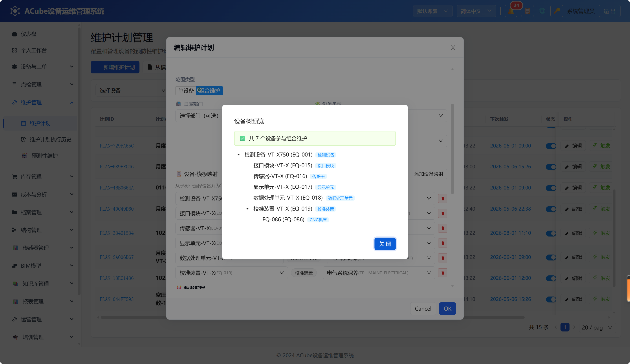Toggle status switch for PLAN-729FA65C
Viewport: 630px width, 364px height.
[551, 146]
